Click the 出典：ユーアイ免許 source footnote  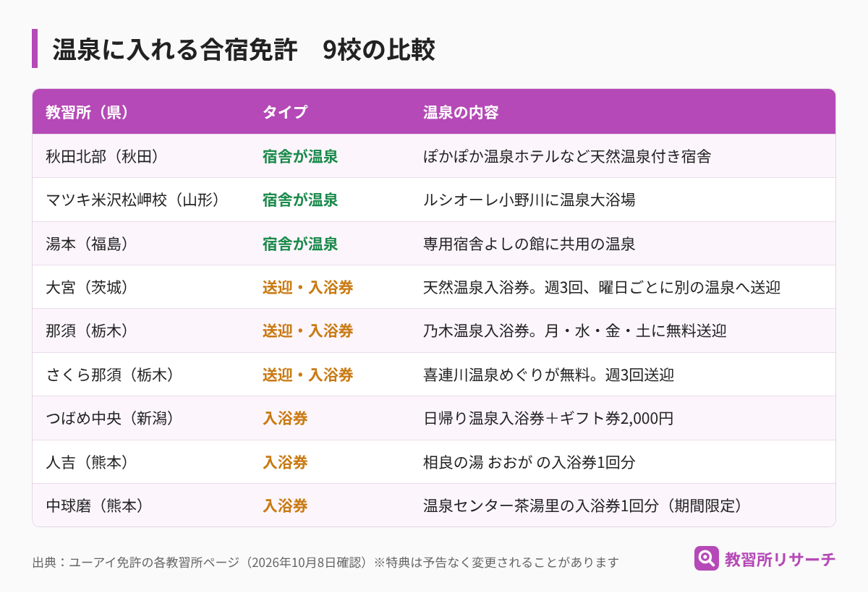[325, 562]
